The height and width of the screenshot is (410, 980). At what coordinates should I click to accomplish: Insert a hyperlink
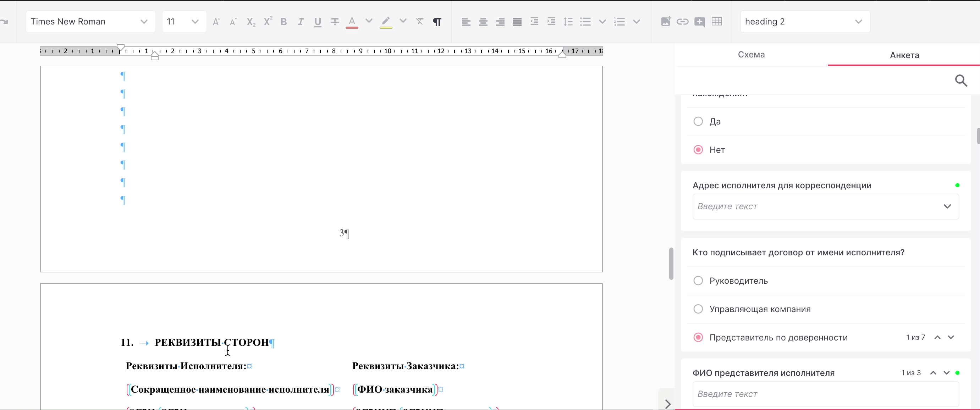(x=683, y=22)
